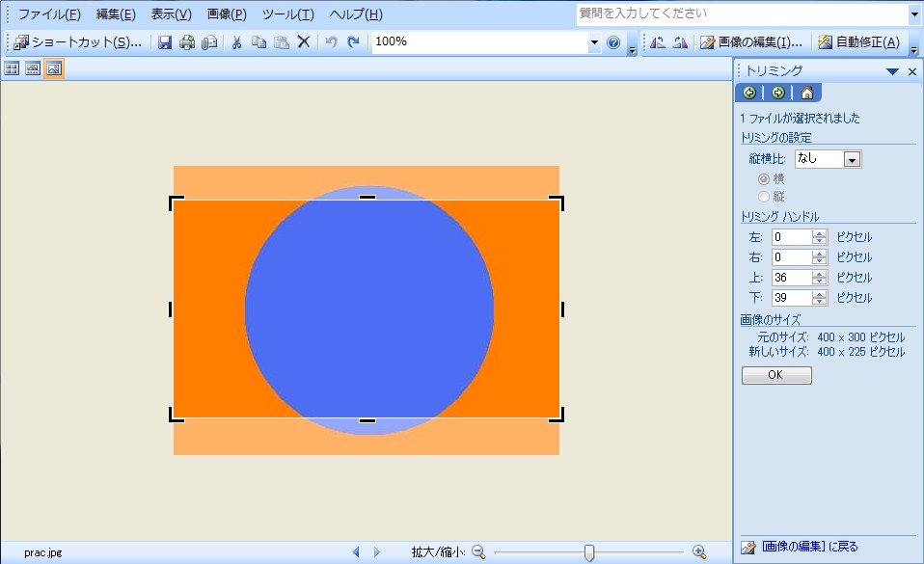Viewport: 924px width, 564px height.
Task: Click the zoom slider handle
Action: [589, 552]
